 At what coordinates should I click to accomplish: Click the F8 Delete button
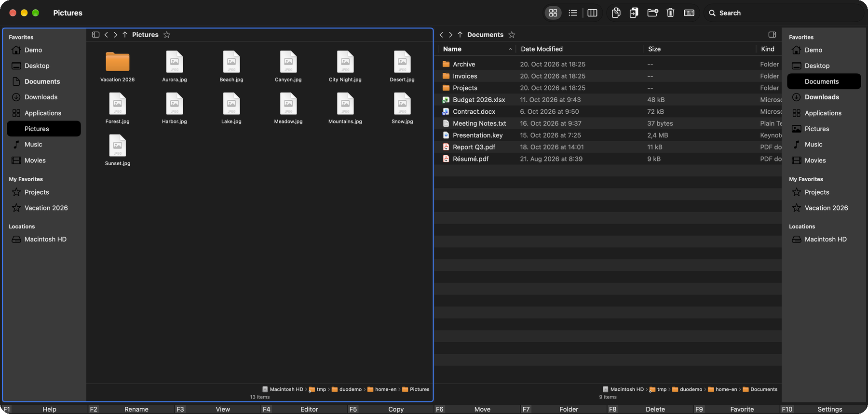click(649, 409)
